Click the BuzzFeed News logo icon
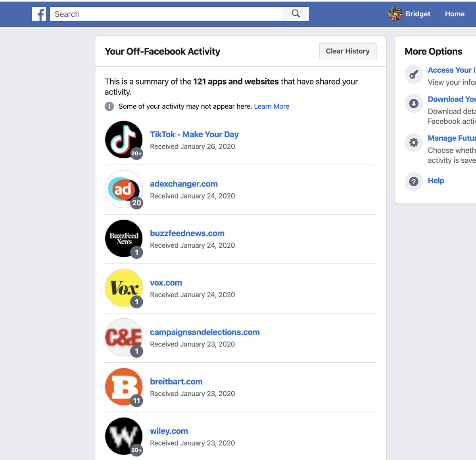Viewport: 476px width, 460px height. [x=124, y=239]
